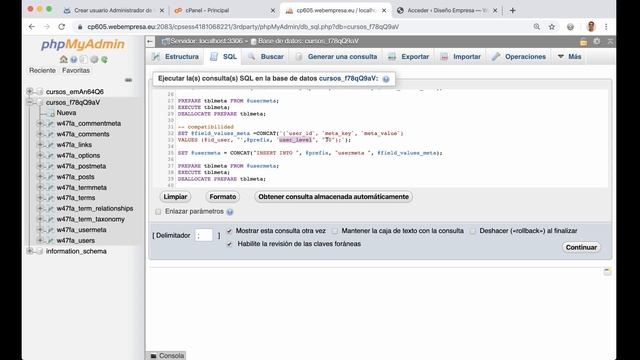Expand information_schema database node
640x360 pixels.
click(30, 251)
